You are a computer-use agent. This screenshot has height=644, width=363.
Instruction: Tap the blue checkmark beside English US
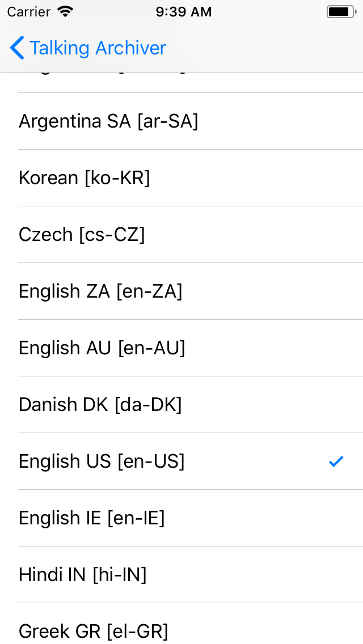(x=336, y=461)
